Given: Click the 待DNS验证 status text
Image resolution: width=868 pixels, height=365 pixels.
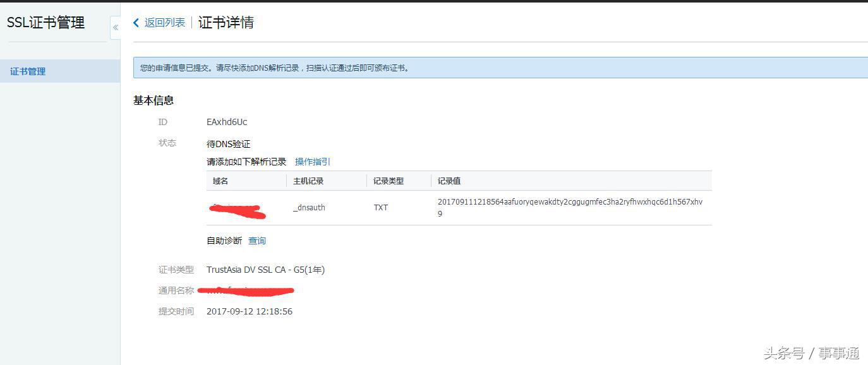Looking at the screenshot, I should [x=228, y=143].
